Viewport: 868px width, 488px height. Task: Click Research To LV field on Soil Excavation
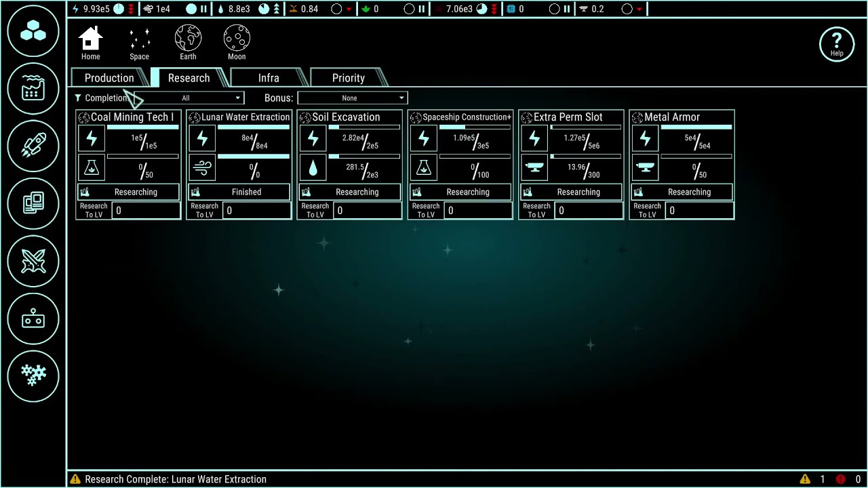(367, 211)
